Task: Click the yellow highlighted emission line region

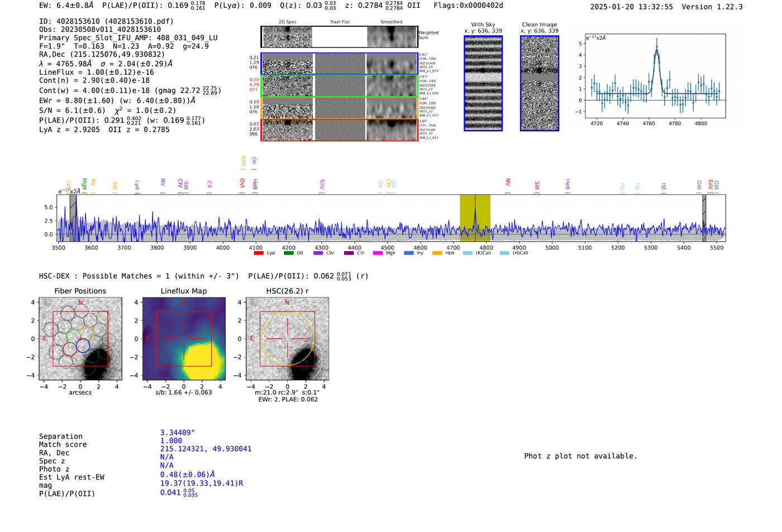Action: click(x=475, y=218)
